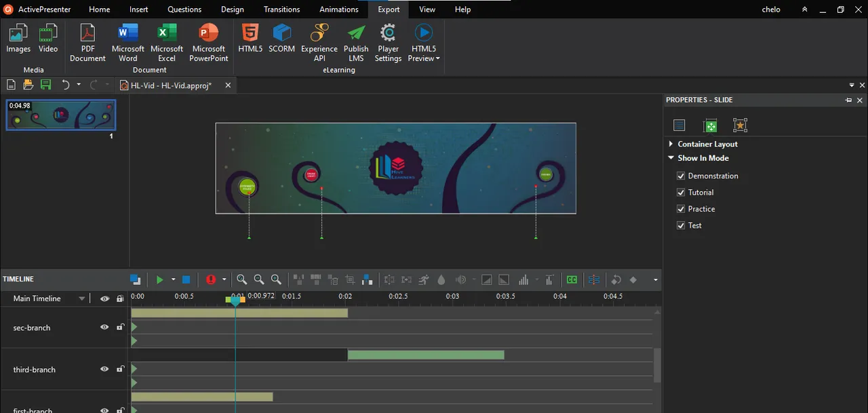Open the Slide Properties list tab icon
Screen dimensions: 868x413
[679, 125]
